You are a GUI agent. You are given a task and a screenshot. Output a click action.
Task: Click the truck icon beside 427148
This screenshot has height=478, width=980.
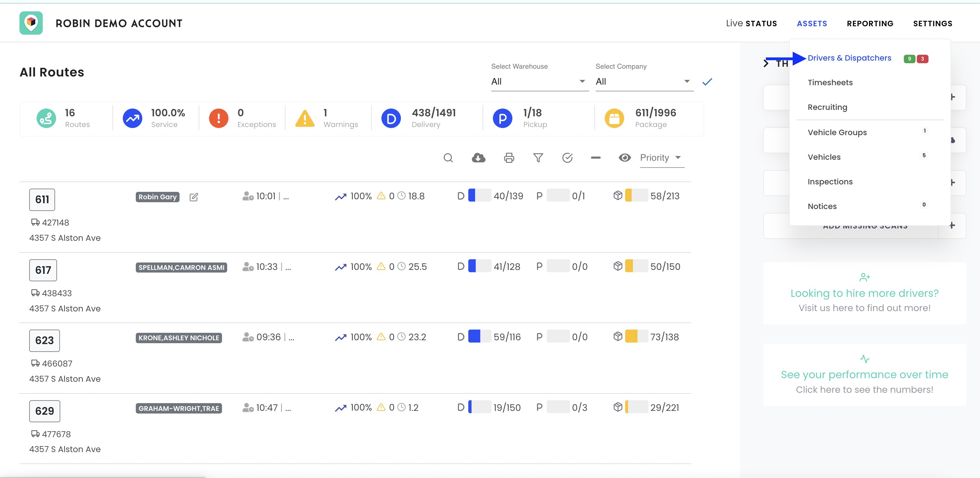point(35,222)
